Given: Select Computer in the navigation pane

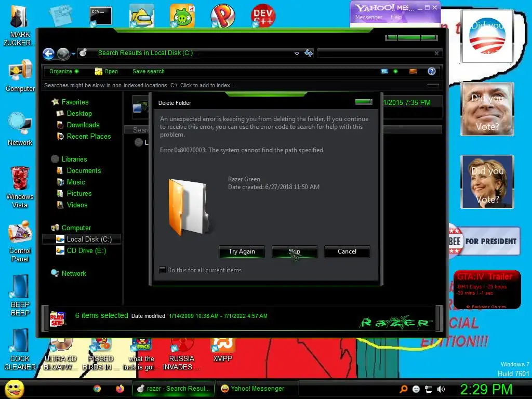Looking at the screenshot, I should tap(76, 228).
